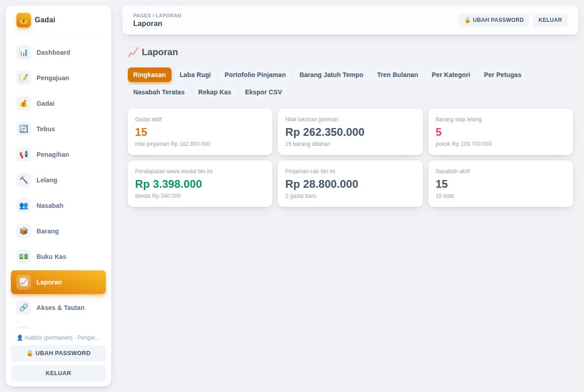The width and height of the screenshot is (584, 392).
Task: Open the Portofolio Pinjaman tab
Action: [x=255, y=75]
